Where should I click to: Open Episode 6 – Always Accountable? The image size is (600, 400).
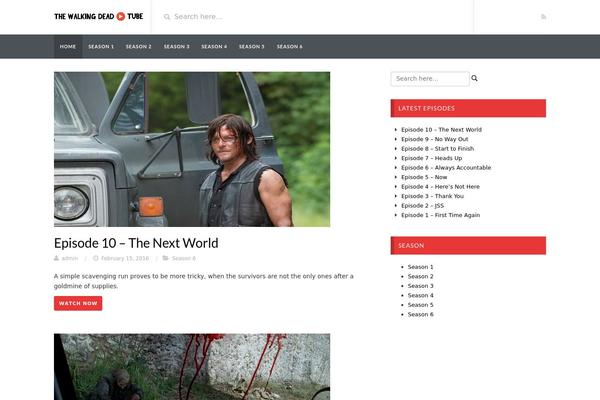click(446, 168)
